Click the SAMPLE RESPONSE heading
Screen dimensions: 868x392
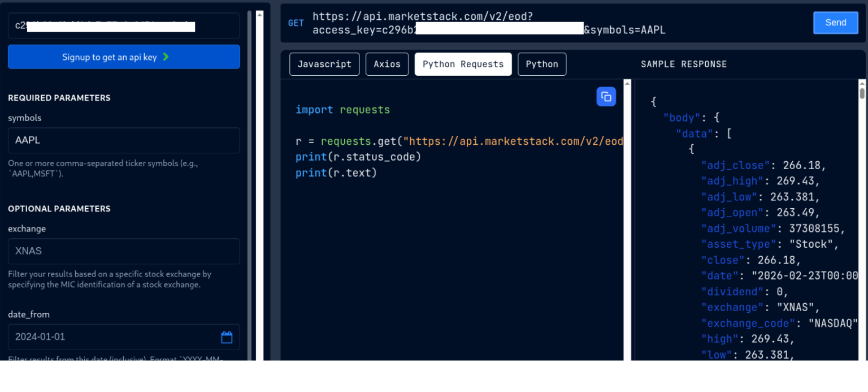(684, 64)
